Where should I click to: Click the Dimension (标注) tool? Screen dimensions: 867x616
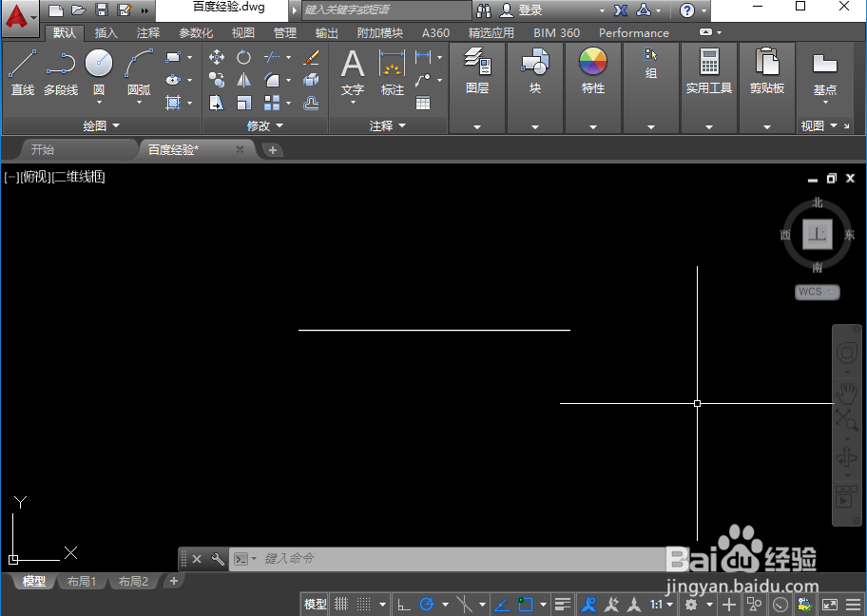point(392,72)
